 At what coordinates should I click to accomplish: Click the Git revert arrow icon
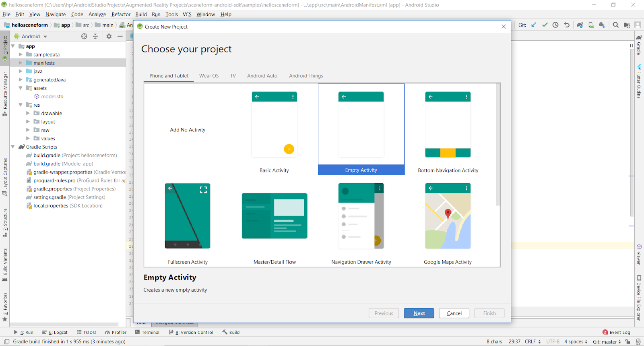567,25
